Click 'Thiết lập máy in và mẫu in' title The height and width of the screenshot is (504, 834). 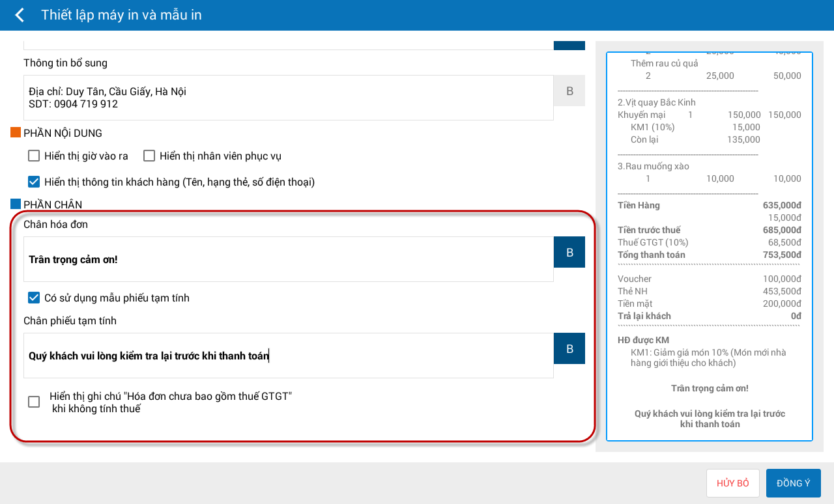click(121, 15)
